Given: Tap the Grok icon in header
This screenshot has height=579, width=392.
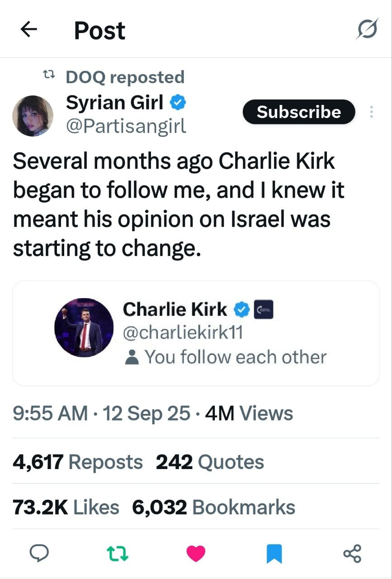Looking at the screenshot, I should tap(366, 30).
